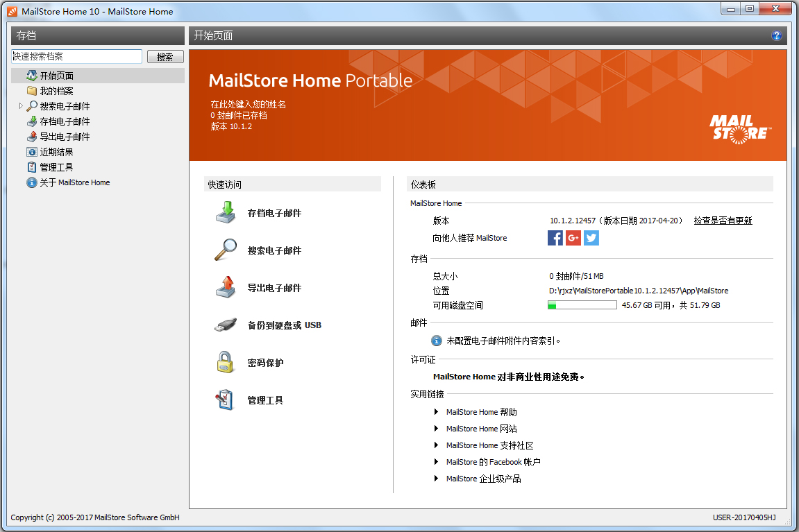Select 我的档案 in the sidebar tree
This screenshot has width=799, height=532.
56,91
